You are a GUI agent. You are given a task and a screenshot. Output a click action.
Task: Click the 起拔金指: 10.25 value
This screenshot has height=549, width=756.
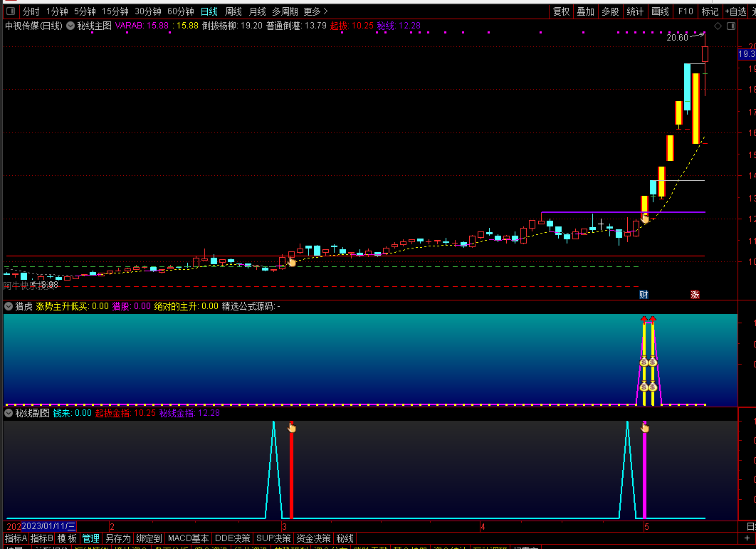[x=125, y=413]
